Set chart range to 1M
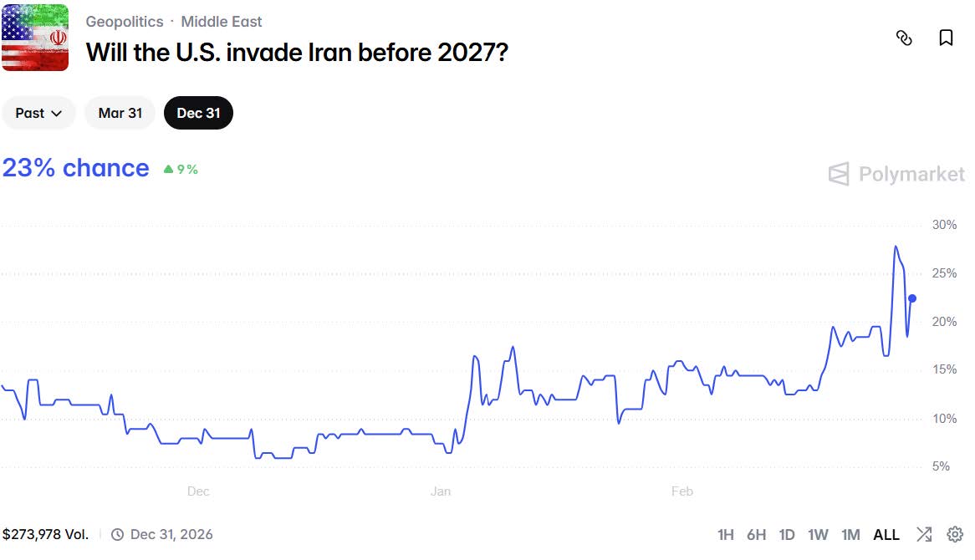 tap(850, 534)
